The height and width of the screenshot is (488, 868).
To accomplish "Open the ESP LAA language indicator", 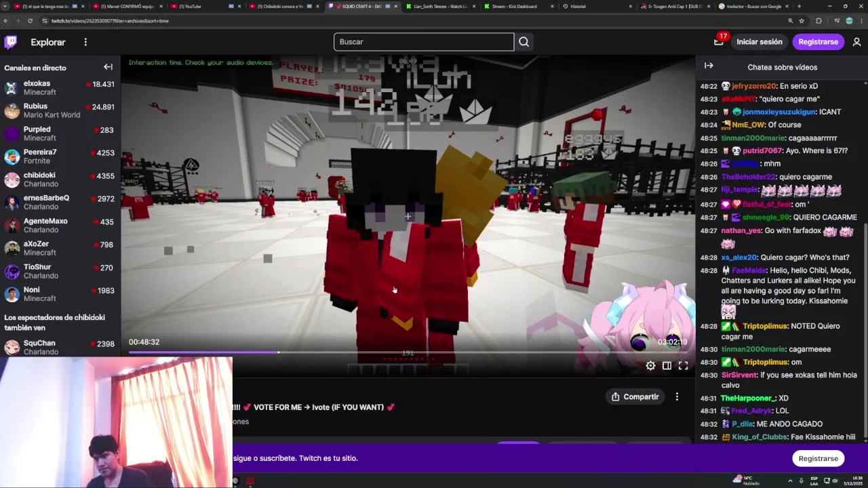I will click(814, 481).
